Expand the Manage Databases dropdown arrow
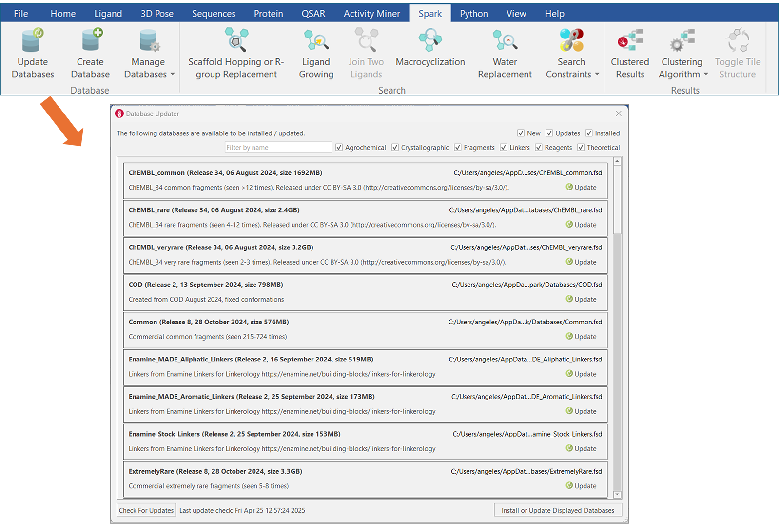The height and width of the screenshot is (532, 780). coord(172,75)
